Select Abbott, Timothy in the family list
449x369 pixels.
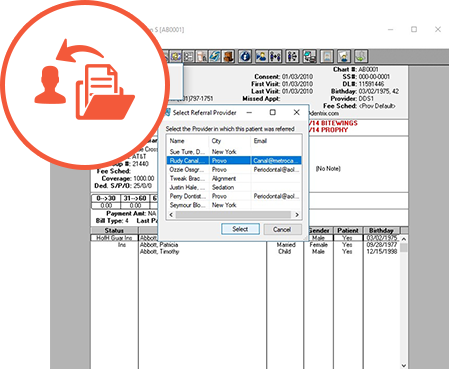click(x=160, y=251)
